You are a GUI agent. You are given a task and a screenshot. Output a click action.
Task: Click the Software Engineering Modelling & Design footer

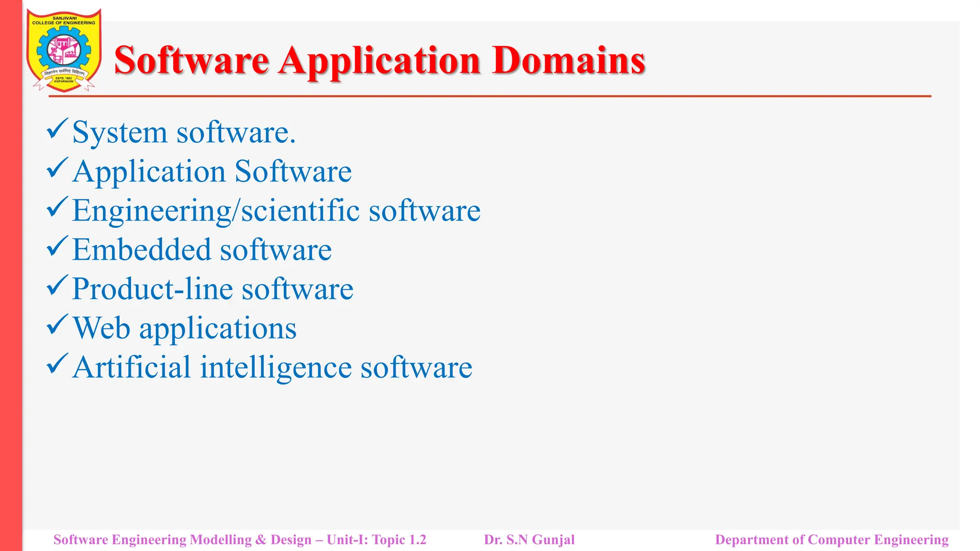click(240, 540)
